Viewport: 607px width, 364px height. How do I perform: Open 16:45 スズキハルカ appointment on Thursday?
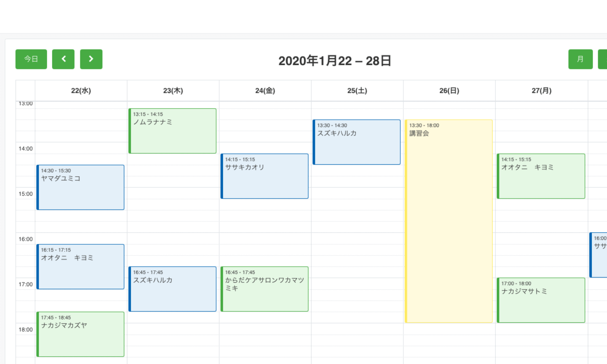tap(172, 289)
